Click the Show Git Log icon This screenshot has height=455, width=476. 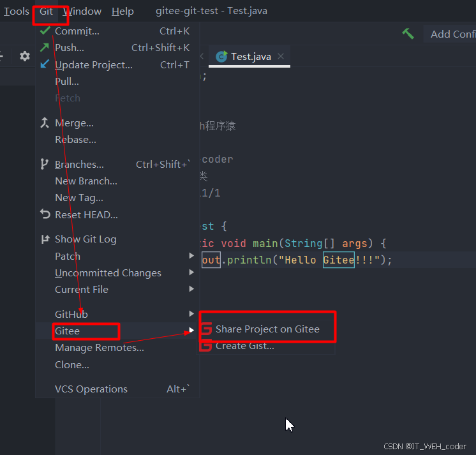click(45, 239)
